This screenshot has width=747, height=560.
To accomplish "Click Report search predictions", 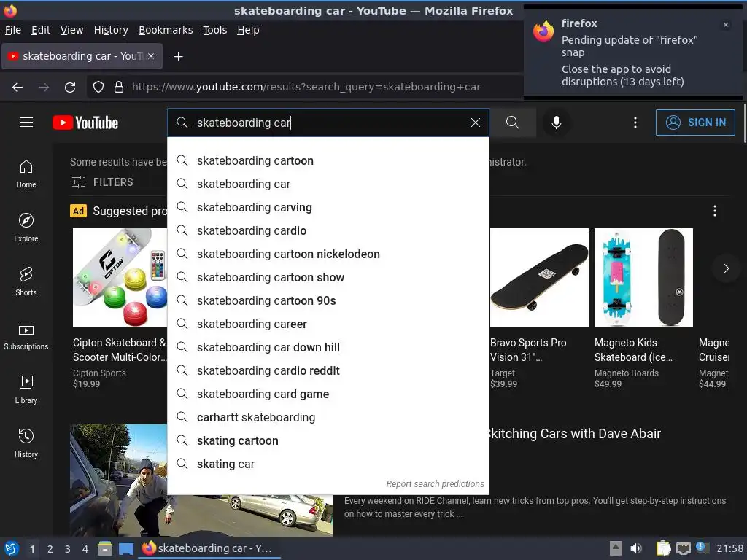I will [x=435, y=484].
